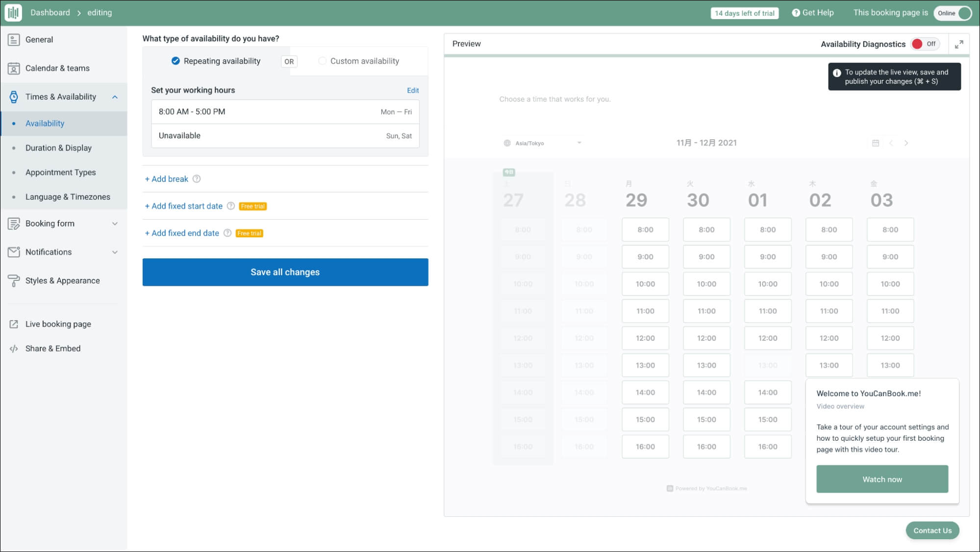Go to previous week in preview
This screenshot has width=980, height=552.
pyautogui.click(x=891, y=143)
